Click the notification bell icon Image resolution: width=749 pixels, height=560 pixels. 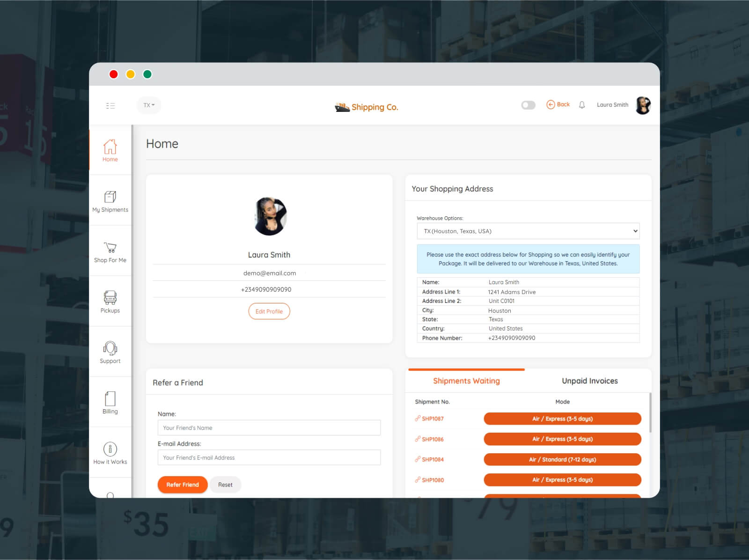coord(582,105)
